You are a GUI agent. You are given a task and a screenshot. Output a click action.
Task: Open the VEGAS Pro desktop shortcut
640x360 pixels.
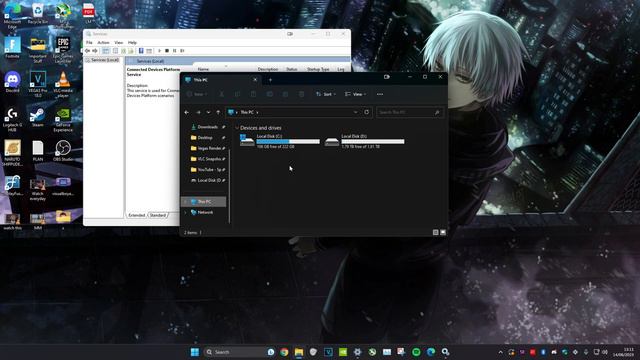[x=38, y=84]
